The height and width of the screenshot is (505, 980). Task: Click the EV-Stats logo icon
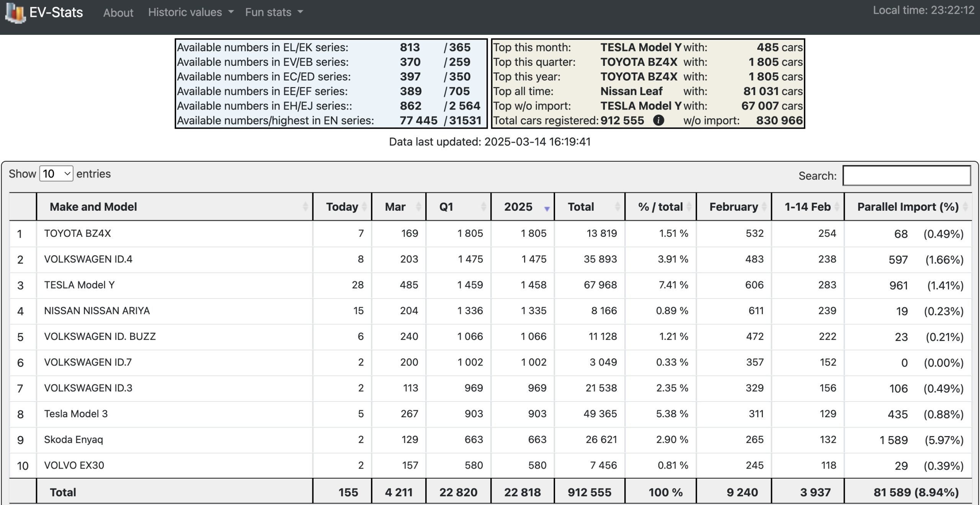15,13
